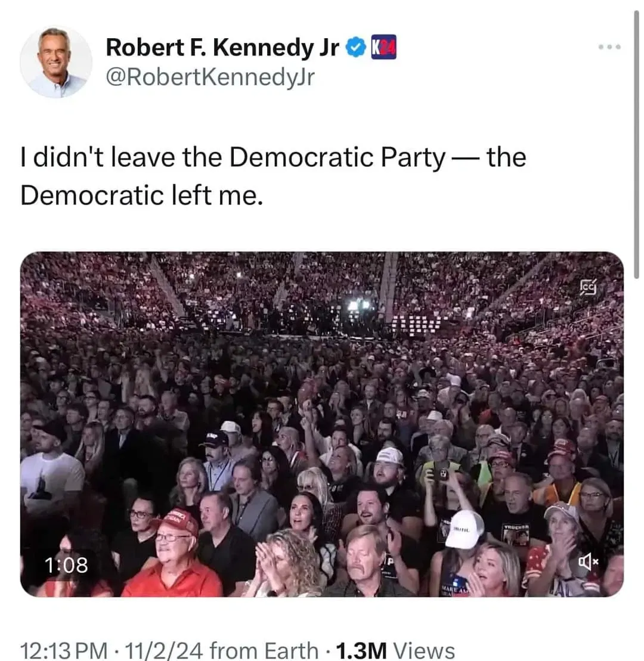This screenshot has height=661, width=644.
Task: Open the three-dot more options menu
Action: click(609, 47)
